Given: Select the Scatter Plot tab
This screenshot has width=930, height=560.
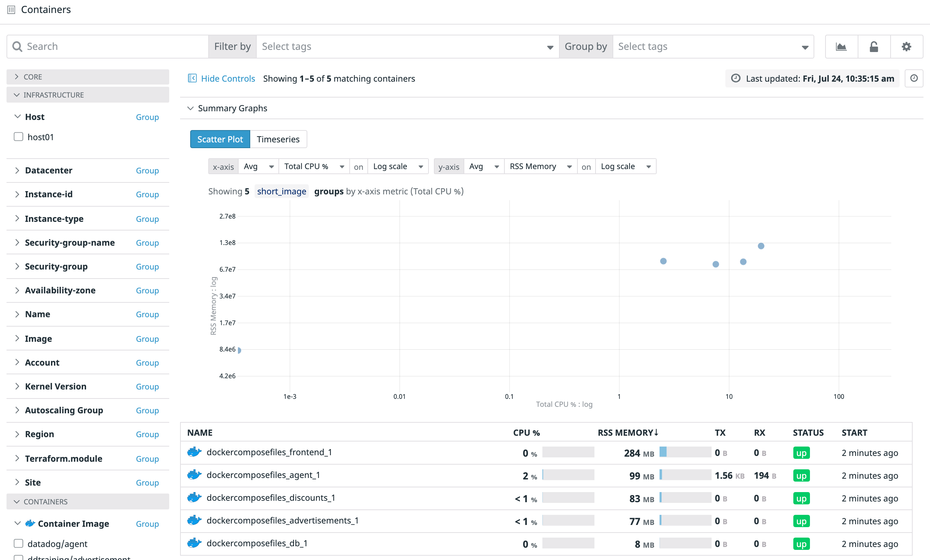Looking at the screenshot, I should pos(220,139).
